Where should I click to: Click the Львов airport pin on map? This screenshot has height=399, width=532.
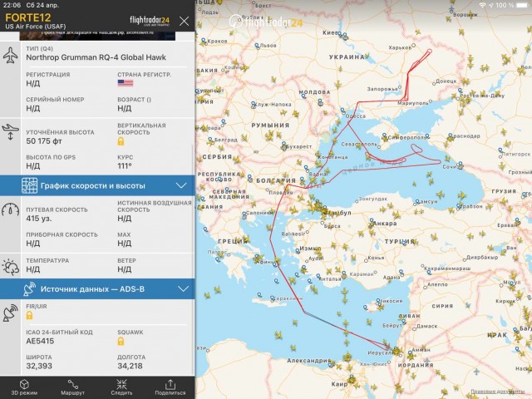(x=257, y=45)
